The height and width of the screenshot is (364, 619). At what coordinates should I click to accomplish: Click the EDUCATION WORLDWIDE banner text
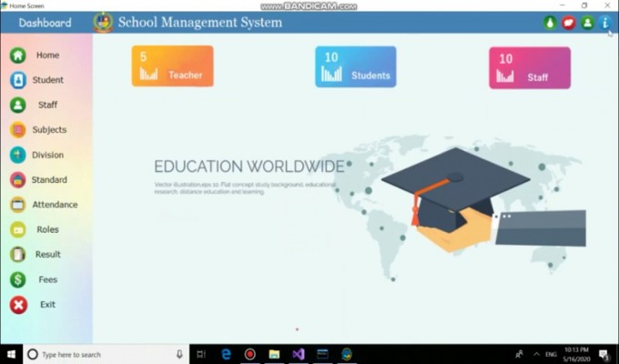click(x=249, y=167)
